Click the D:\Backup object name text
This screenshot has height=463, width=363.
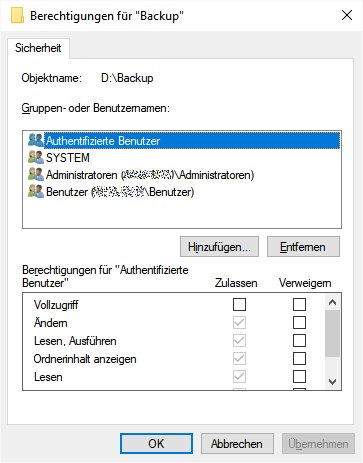pyautogui.click(x=127, y=78)
